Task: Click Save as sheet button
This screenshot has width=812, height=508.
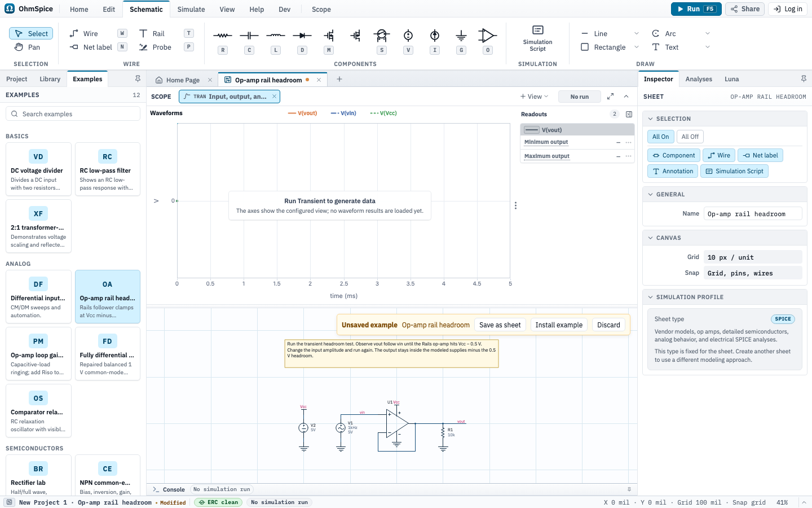Action: click(500, 325)
